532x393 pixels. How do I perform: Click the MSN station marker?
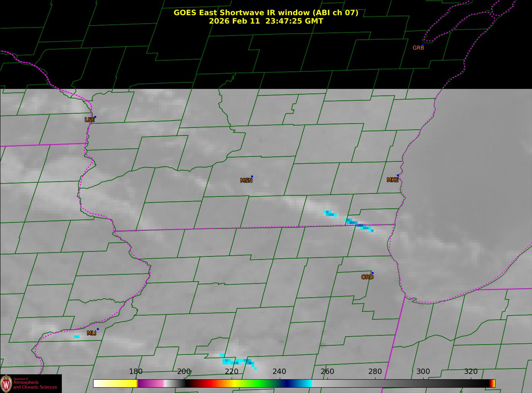(252, 177)
